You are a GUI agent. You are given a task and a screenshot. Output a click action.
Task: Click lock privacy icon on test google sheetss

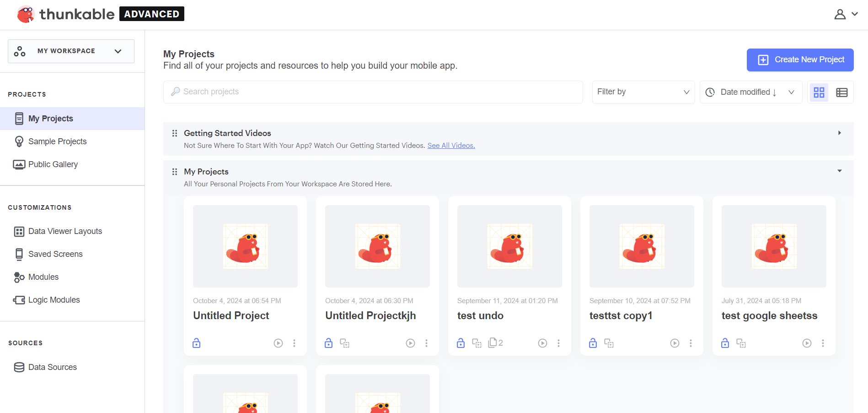pos(725,343)
